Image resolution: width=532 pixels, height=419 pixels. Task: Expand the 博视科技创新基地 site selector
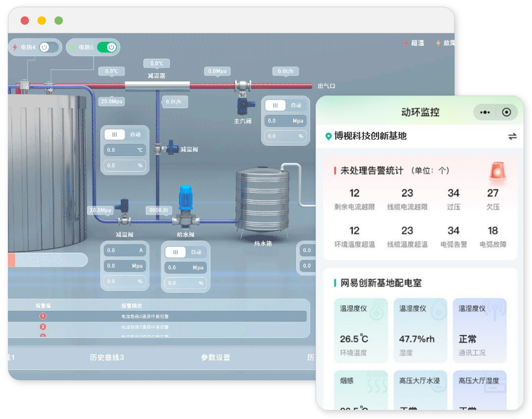[371, 136]
